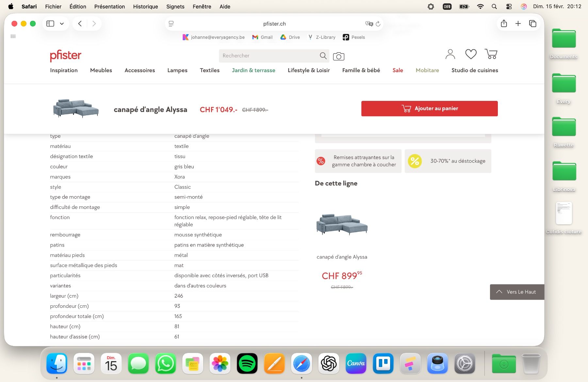Open System Settings from the Dock

(x=465, y=363)
